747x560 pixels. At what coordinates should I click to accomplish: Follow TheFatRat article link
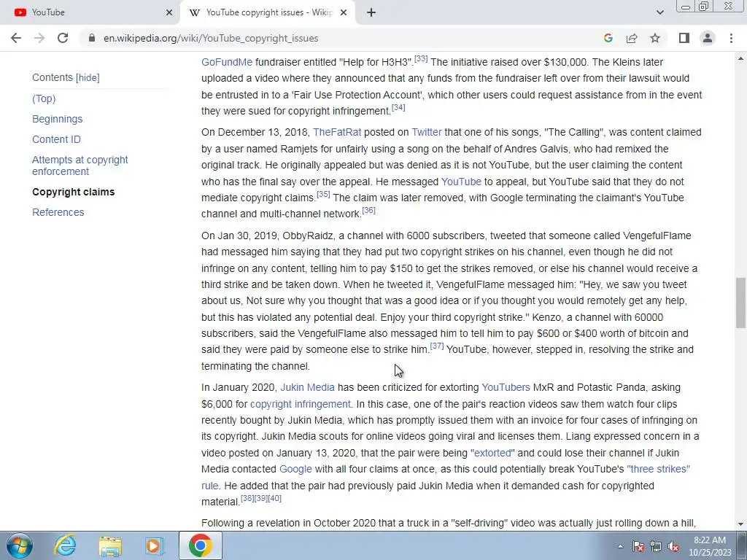[x=337, y=133]
